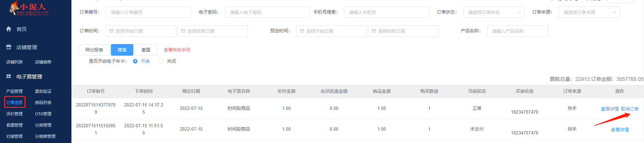Go to 券码列表 in the sidebar
Image resolution: width=644 pixels, height=143 pixels.
[x=43, y=102]
